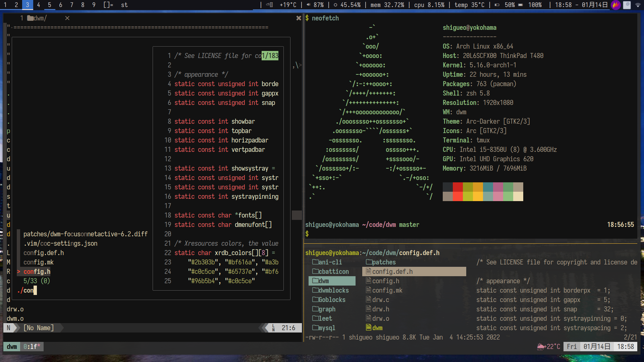Image resolution: width=644 pixels, height=362 pixels.
Task: Click the brightness icon showing 45.54%
Action: [x=335, y=5]
